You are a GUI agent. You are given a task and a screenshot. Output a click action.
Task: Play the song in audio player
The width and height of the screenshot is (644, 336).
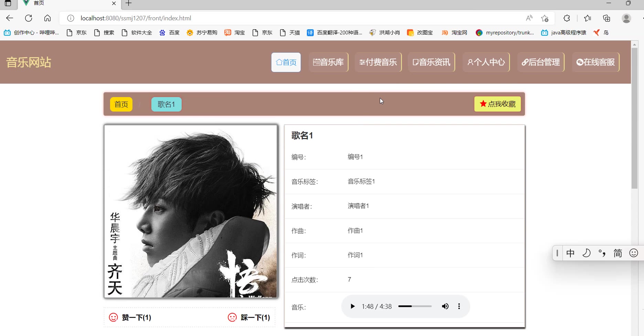coord(352,306)
